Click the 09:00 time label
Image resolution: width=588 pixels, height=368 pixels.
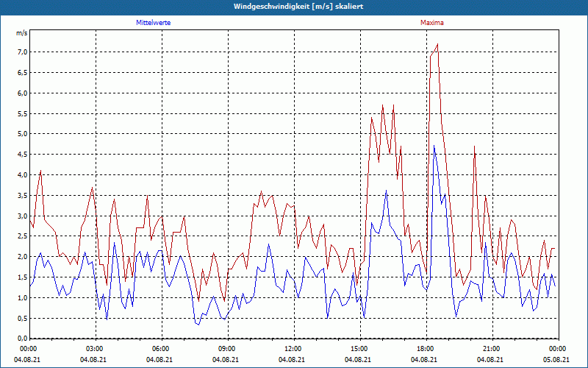[x=226, y=349]
